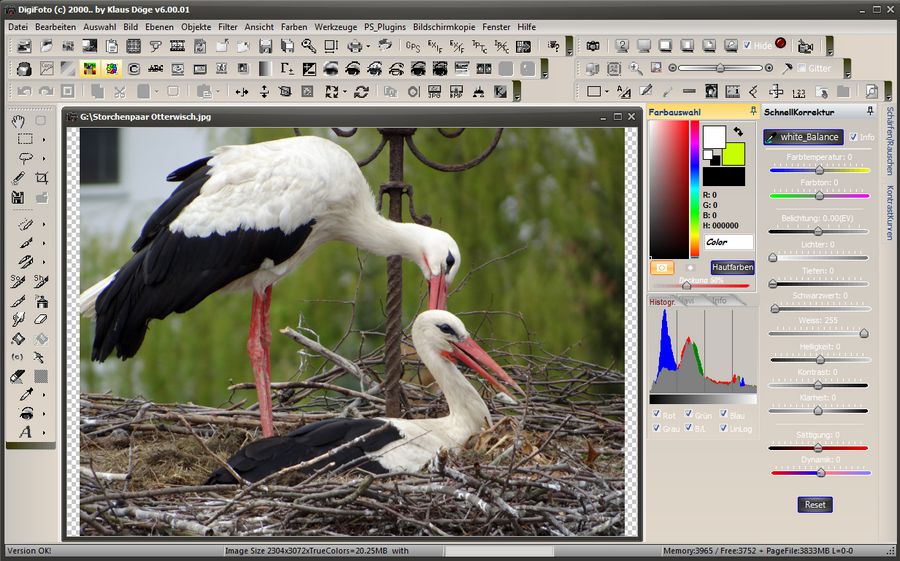Open the print icon dropdown arrow

368,46
